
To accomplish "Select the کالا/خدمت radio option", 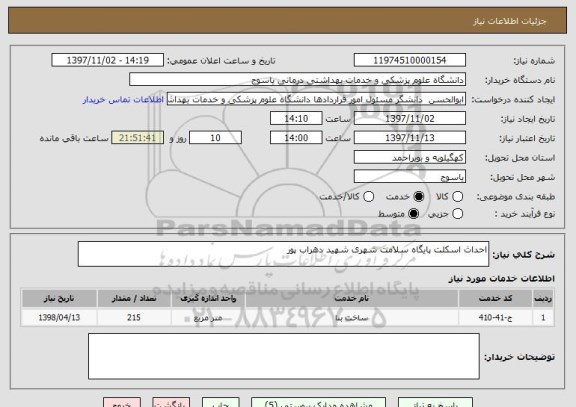I will pyautogui.click(x=368, y=197).
